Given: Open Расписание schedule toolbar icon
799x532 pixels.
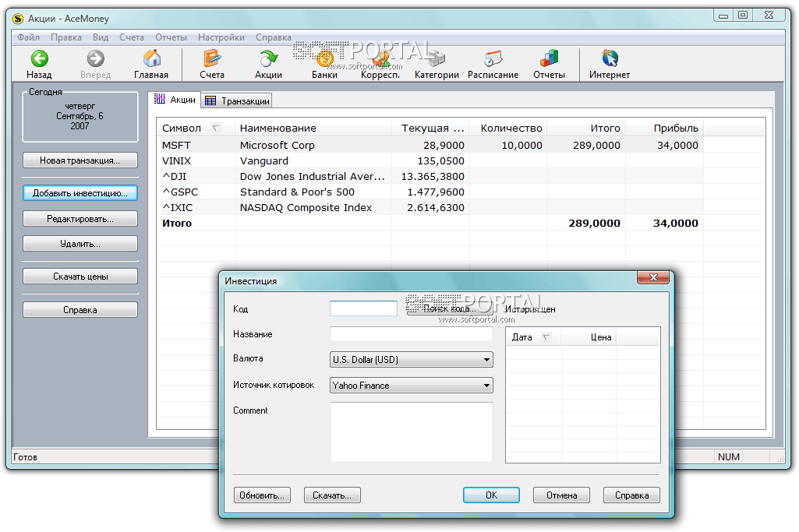Looking at the screenshot, I should 493,59.
